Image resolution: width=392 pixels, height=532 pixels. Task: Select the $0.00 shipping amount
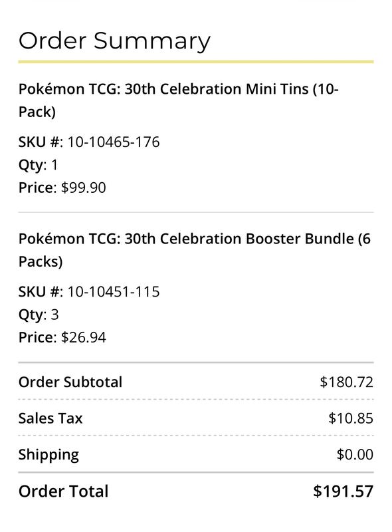(355, 454)
